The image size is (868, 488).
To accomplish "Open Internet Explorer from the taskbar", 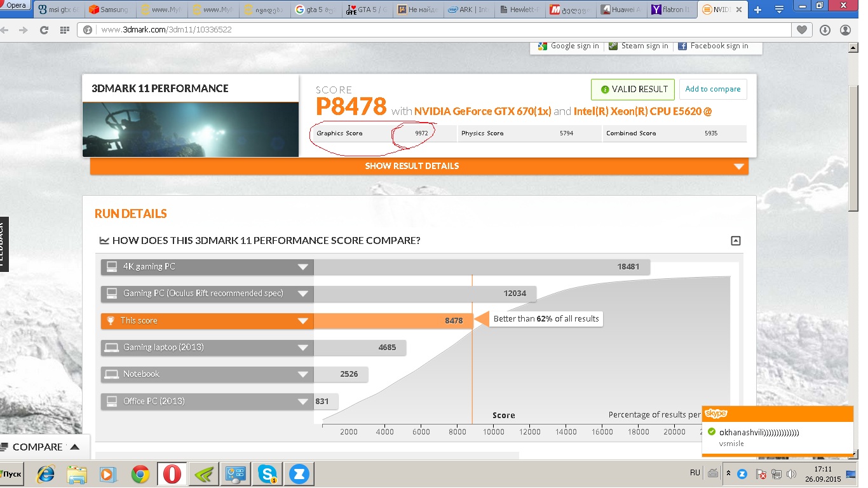I will tap(46, 474).
